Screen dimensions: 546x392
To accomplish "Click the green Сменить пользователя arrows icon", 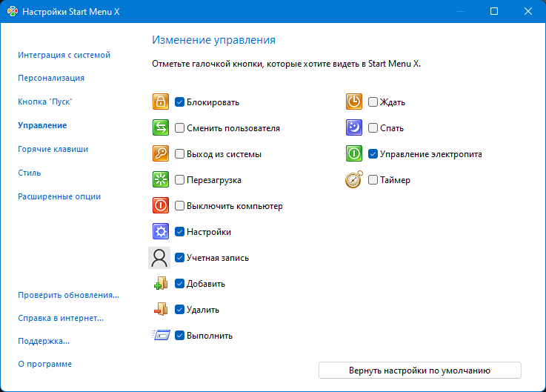I will [161, 128].
